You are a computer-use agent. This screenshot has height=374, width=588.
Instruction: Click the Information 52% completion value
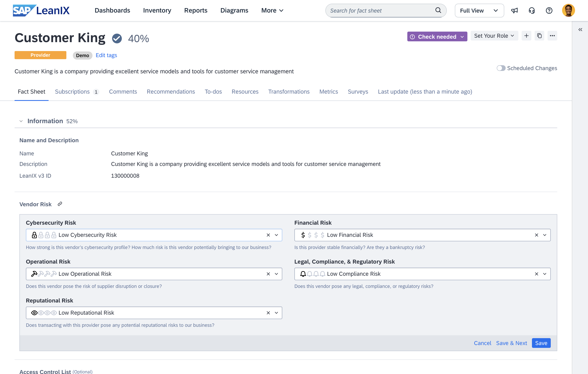tap(72, 121)
